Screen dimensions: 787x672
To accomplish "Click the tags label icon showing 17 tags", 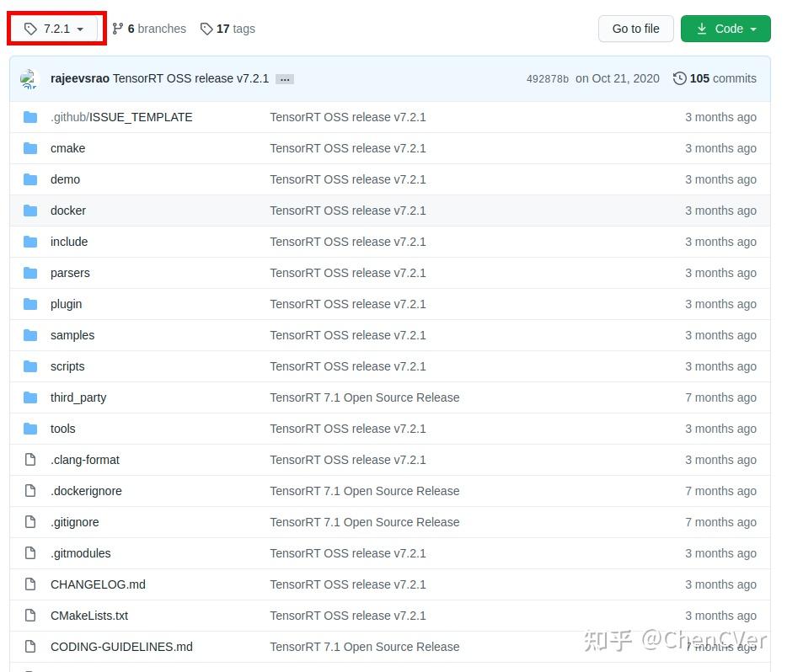I will (x=206, y=29).
